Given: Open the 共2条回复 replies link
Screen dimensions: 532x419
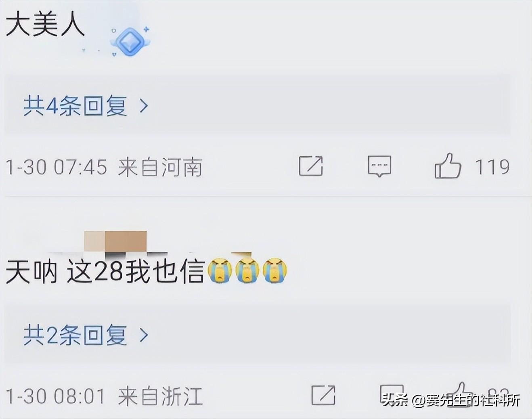Looking at the screenshot, I should coord(75,335).
